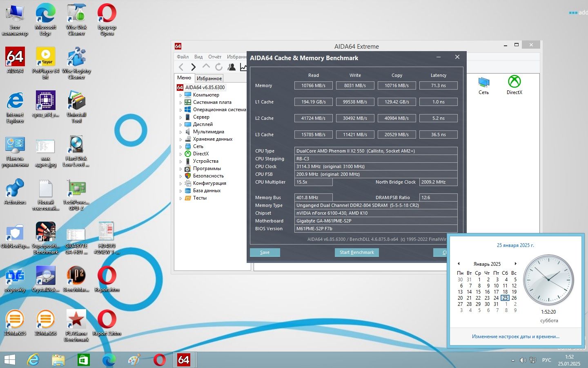This screenshot has height=368, width=588.
Task: Select the Мультимедиа tree item
Action: tap(209, 132)
